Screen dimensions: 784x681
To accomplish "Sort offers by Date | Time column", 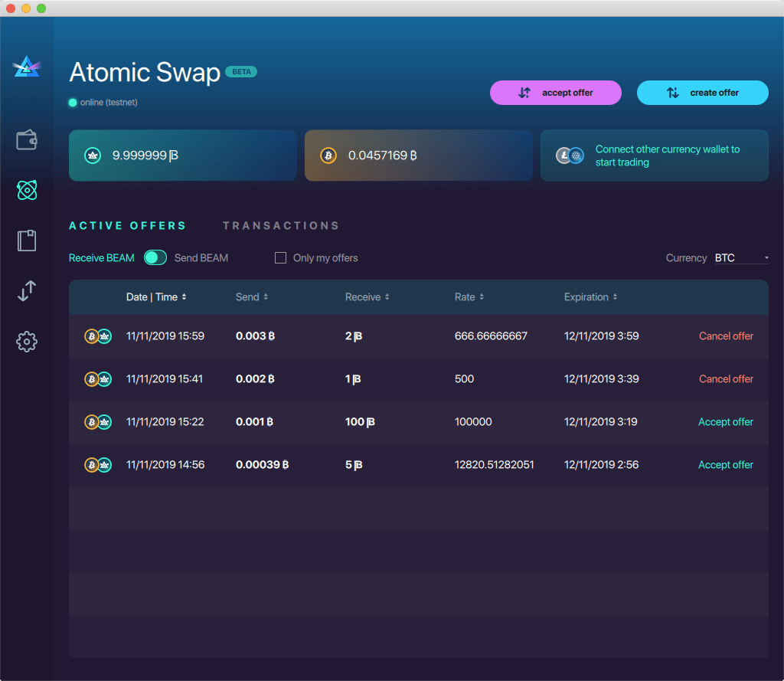I will pyautogui.click(x=156, y=297).
